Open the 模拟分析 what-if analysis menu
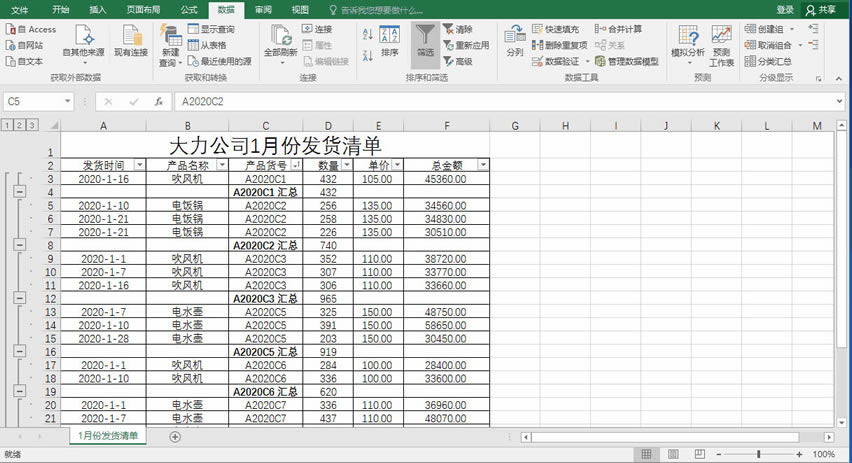Image resolution: width=852 pixels, height=463 pixels. [688, 45]
